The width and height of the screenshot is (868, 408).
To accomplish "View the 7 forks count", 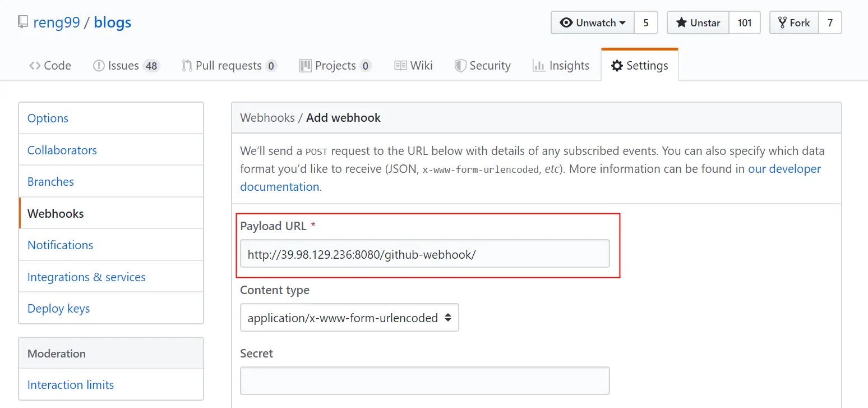I will click(x=830, y=22).
